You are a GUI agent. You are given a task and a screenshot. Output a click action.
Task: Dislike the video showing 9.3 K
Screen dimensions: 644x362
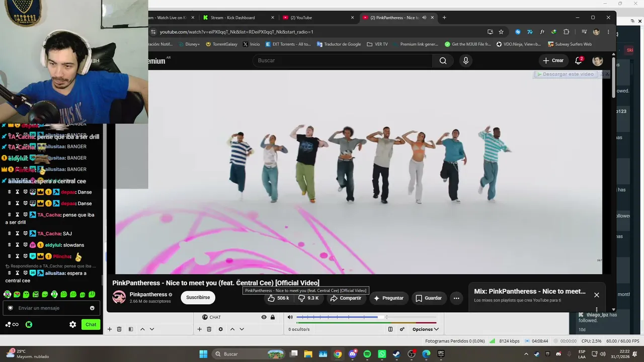point(308,298)
